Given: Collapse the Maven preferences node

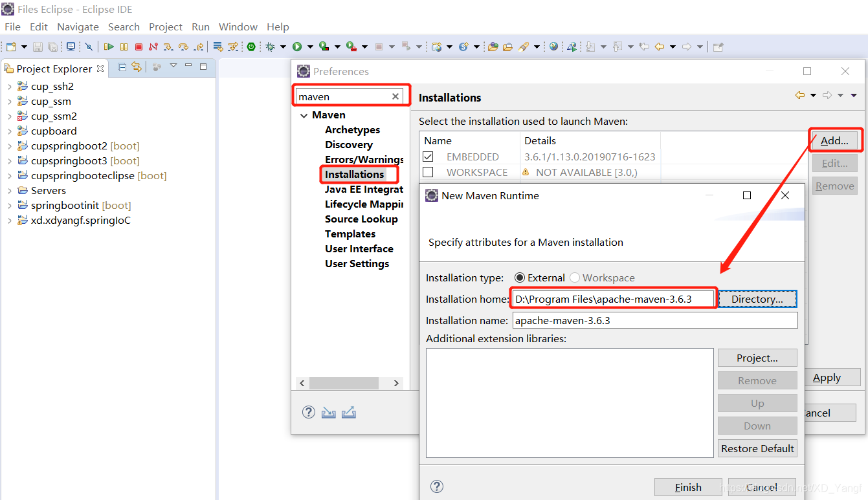Looking at the screenshot, I should 304,115.
